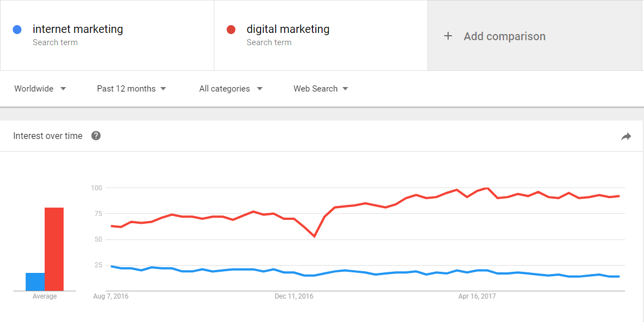Click the blue dot for internet marketing
This screenshot has height=322, width=644.
click(17, 30)
